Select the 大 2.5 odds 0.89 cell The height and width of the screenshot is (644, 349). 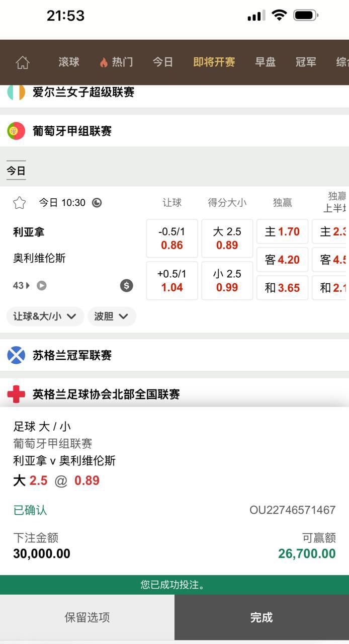click(x=227, y=238)
